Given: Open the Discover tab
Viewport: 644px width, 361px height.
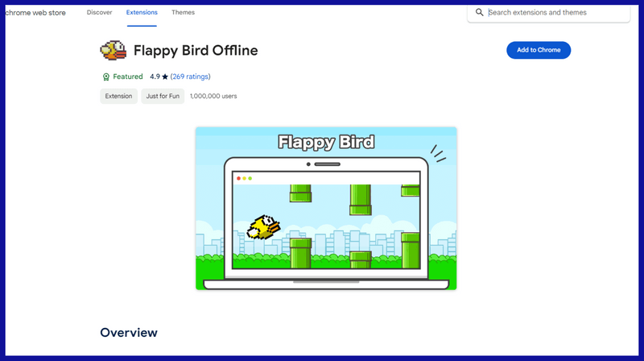Looking at the screenshot, I should click(99, 12).
